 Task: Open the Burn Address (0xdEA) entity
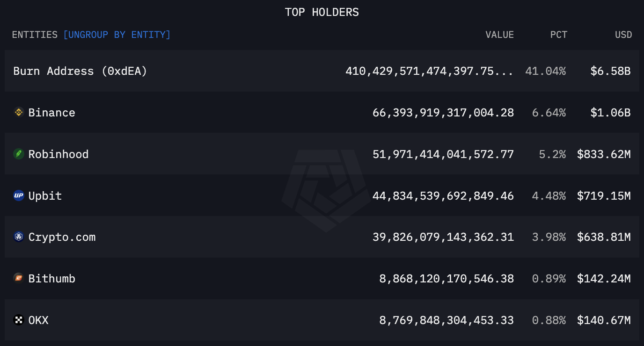coord(80,71)
